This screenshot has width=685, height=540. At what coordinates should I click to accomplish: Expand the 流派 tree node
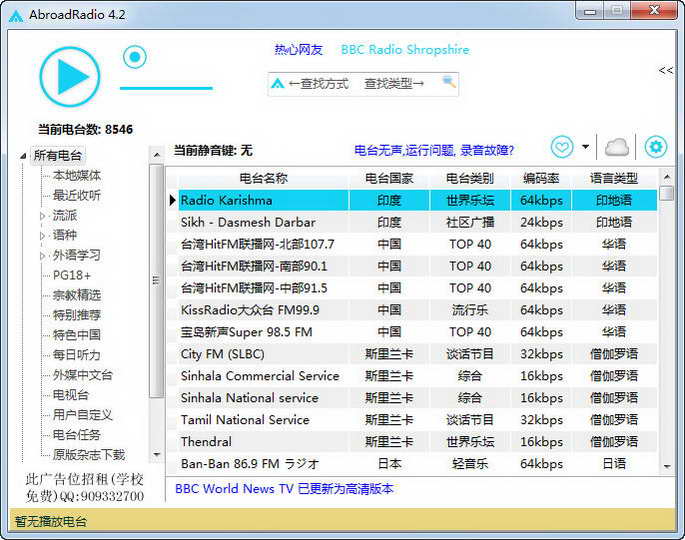click(42, 216)
